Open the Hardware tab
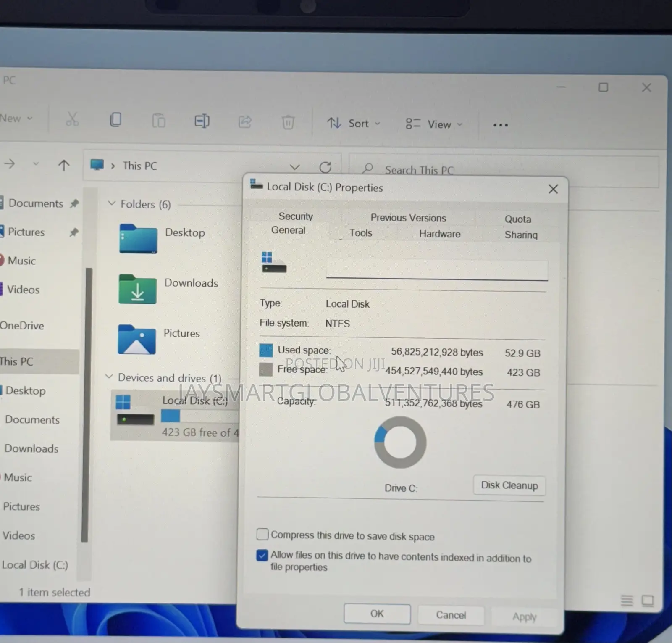672x643 pixels. pyautogui.click(x=440, y=234)
